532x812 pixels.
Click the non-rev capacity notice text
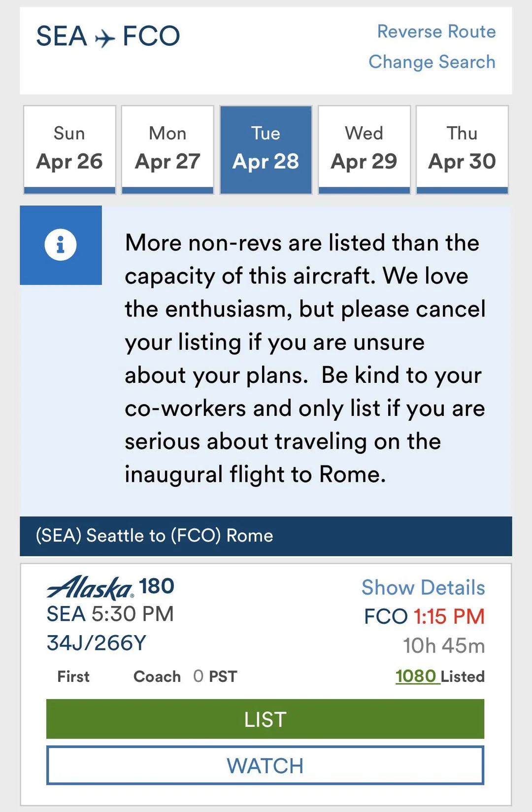tap(304, 359)
